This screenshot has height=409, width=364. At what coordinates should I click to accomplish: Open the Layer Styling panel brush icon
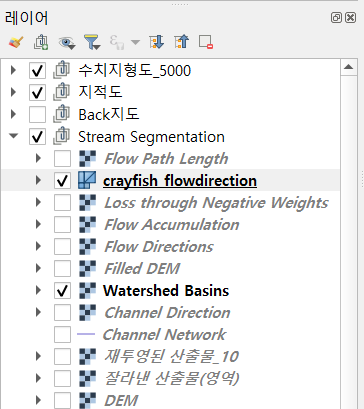(16, 42)
